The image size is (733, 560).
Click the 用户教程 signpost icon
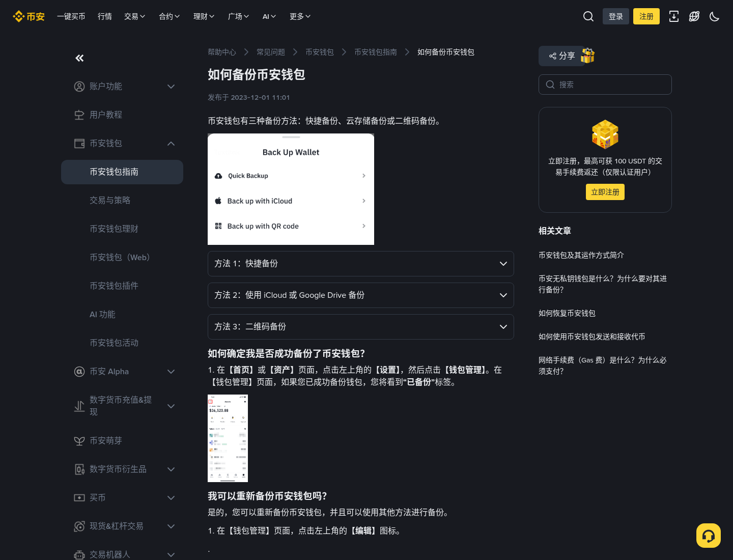point(79,115)
